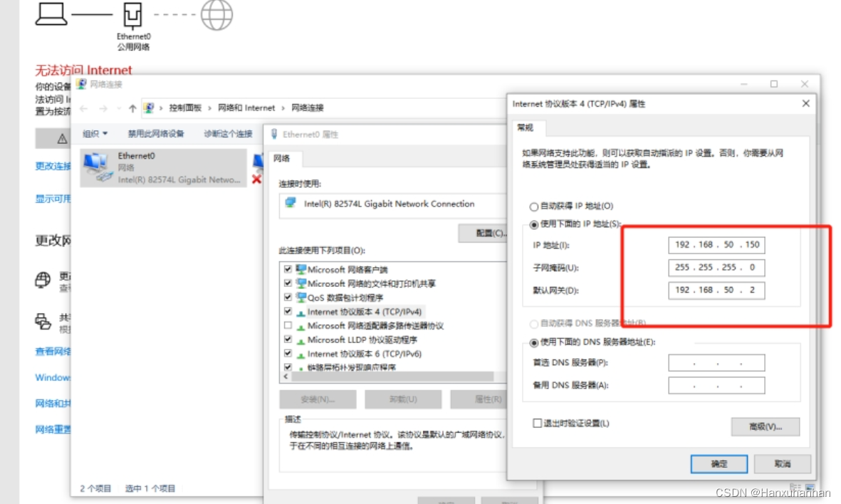841x504 pixels.
Task: Click 网络连接 breadcrumb in address bar
Action: [308, 107]
